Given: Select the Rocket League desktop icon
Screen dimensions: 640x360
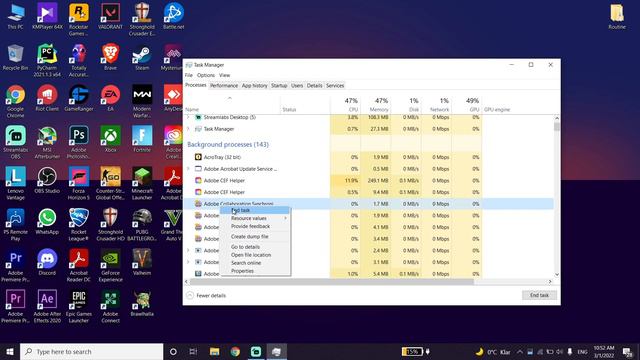Looking at the screenshot, I should click(x=79, y=224).
